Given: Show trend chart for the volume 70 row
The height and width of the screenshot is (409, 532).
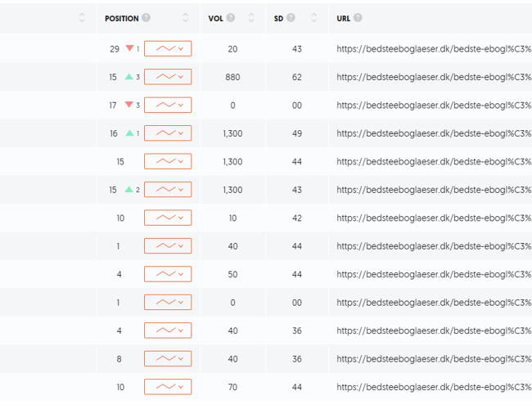Looking at the screenshot, I should click(168, 386).
